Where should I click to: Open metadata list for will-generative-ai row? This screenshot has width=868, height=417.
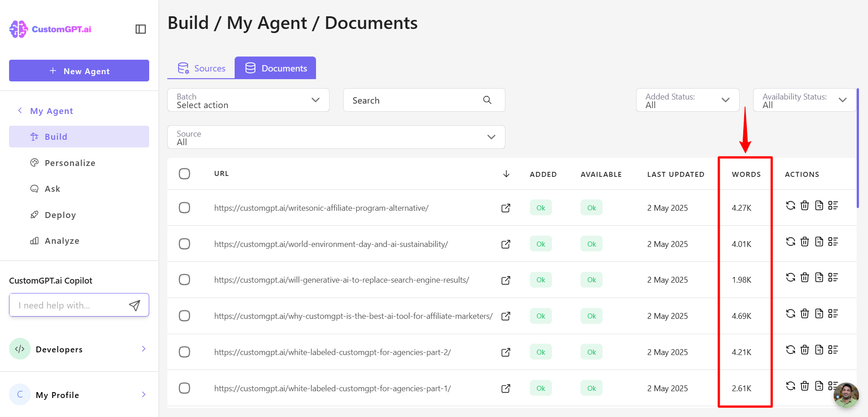(833, 277)
